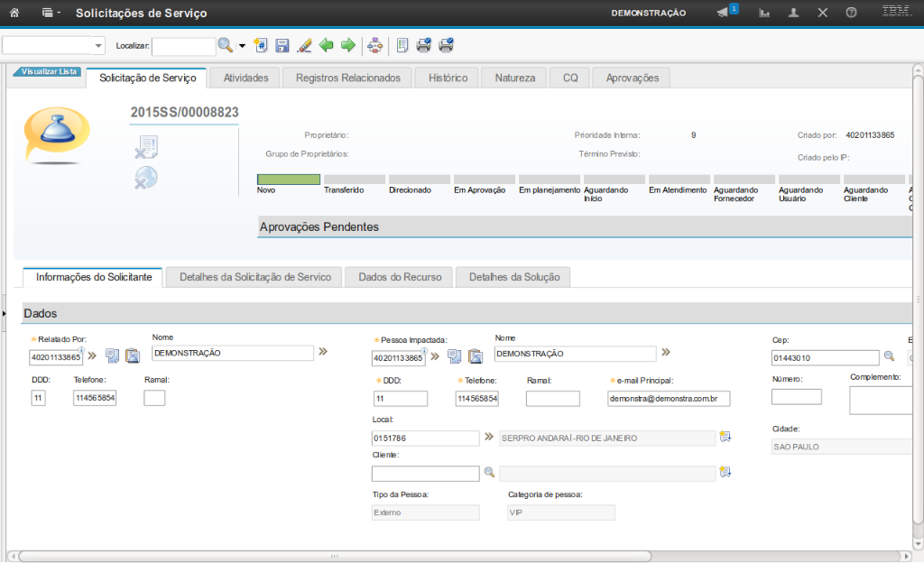Viewport: 924px width, 563px height.
Task: Go to previous record with left green arrow
Action: click(326, 45)
